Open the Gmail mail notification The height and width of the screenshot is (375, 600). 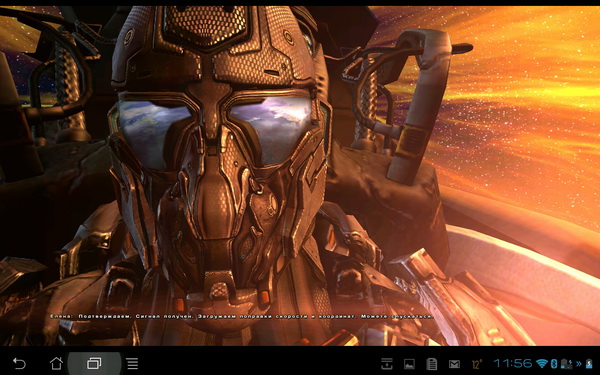454,364
